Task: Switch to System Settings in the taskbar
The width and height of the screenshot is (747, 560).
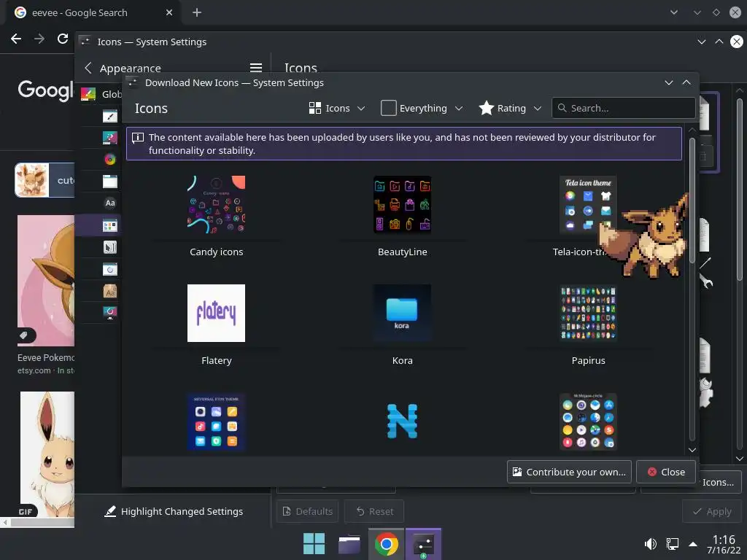Action: tap(423, 544)
